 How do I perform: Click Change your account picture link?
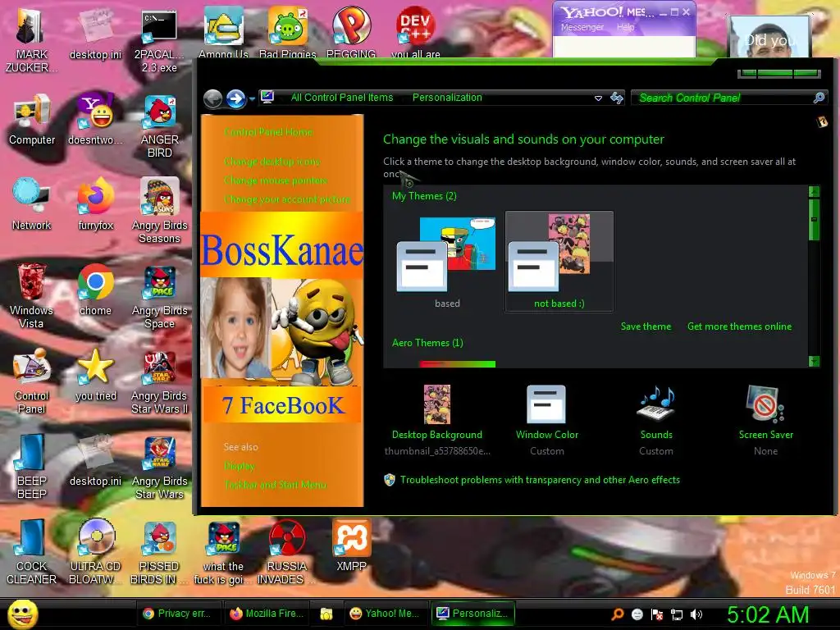pos(287,199)
